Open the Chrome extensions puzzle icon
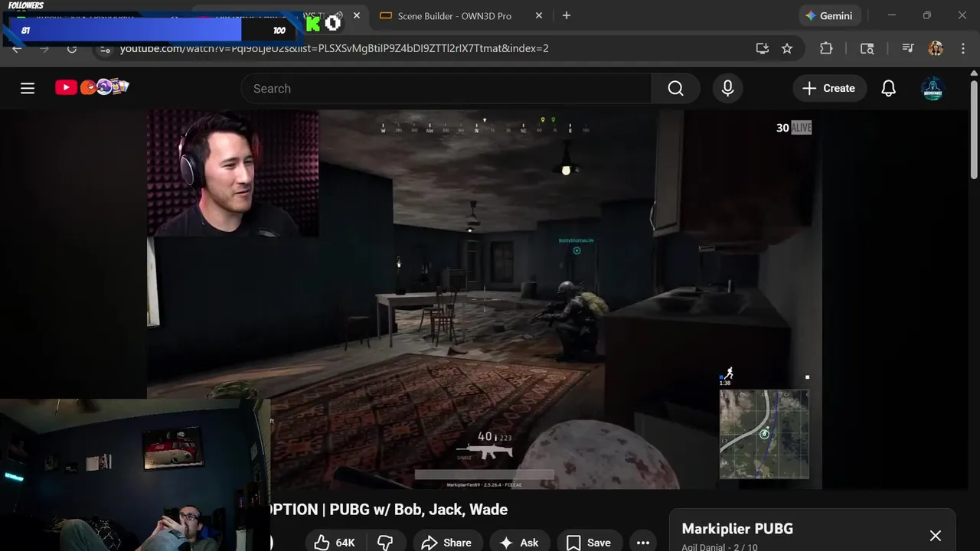 tap(826, 48)
